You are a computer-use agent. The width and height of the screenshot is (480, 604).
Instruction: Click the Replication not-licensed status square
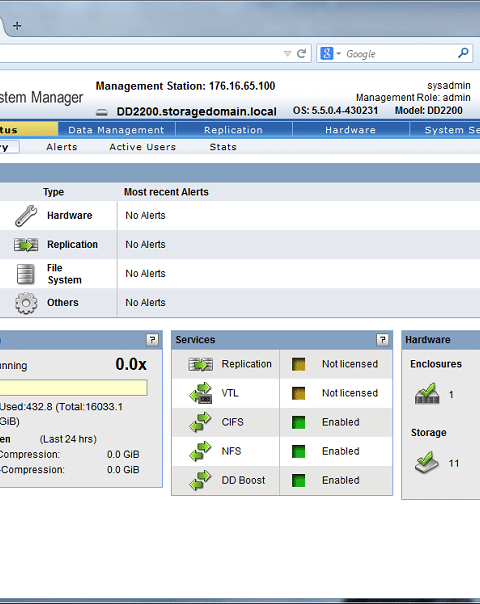click(x=299, y=364)
